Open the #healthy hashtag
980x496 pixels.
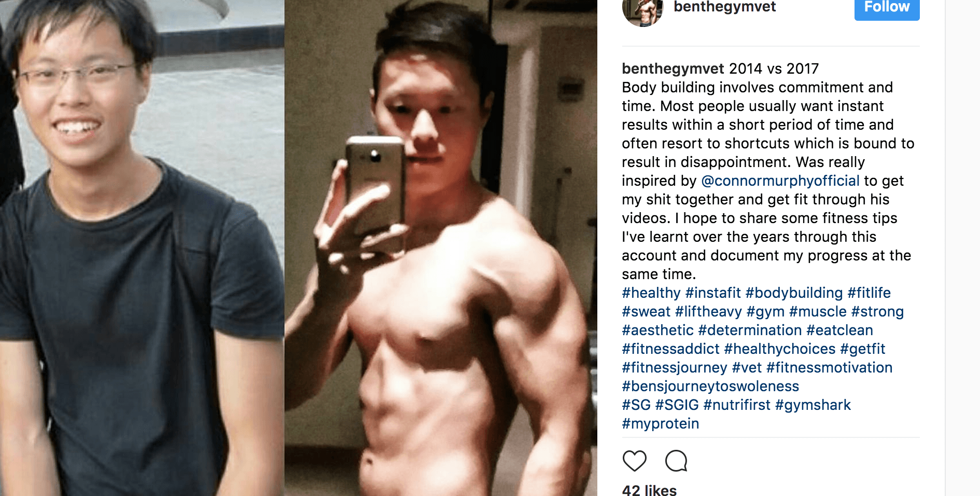(x=651, y=293)
